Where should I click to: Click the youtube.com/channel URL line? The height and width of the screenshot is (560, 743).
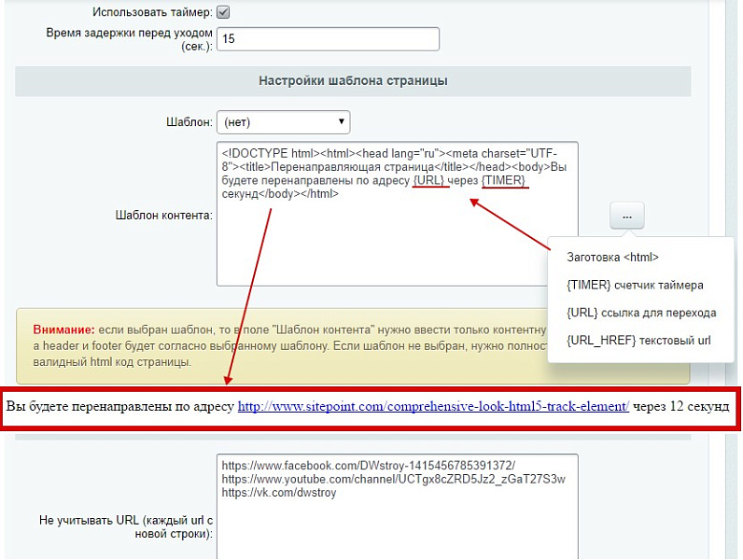coord(393,479)
